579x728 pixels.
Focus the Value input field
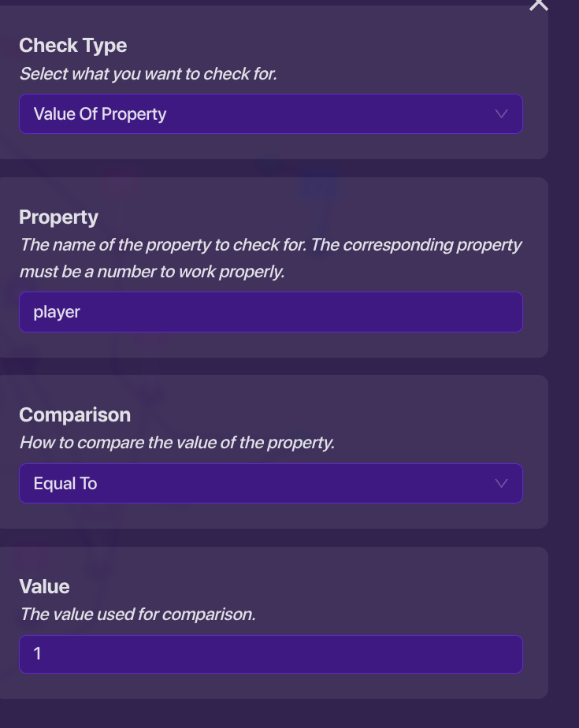tap(270, 654)
